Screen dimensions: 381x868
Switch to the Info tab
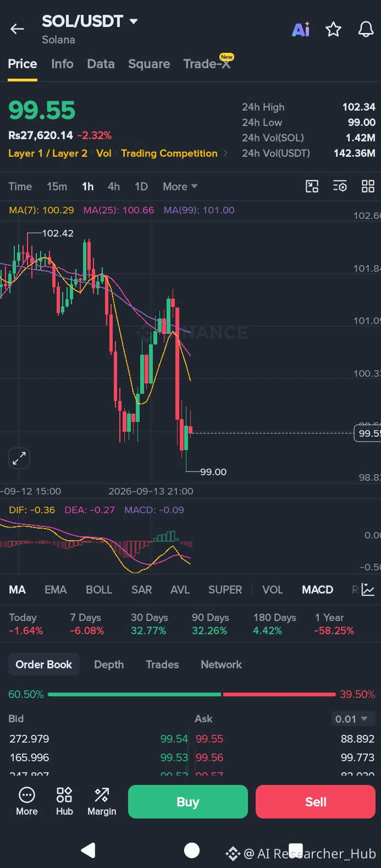coord(62,64)
